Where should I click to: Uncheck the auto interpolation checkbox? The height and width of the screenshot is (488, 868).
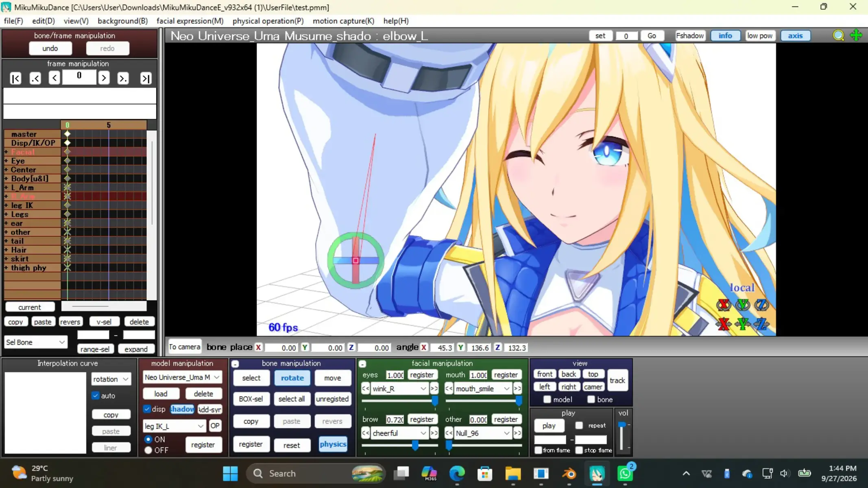click(96, 395)
